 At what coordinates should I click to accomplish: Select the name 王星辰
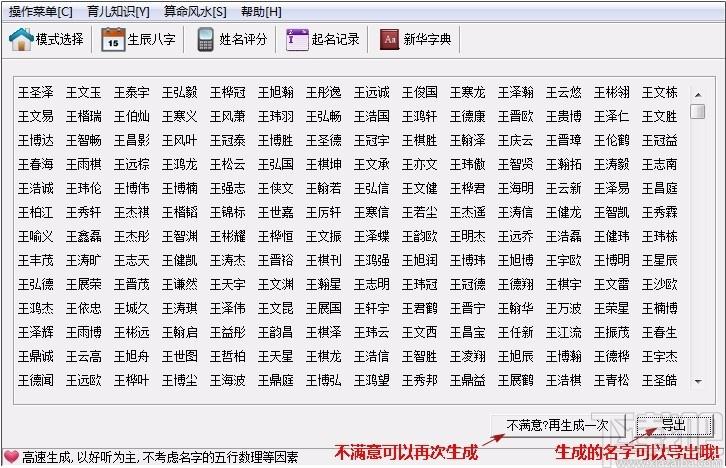point(659,261)
